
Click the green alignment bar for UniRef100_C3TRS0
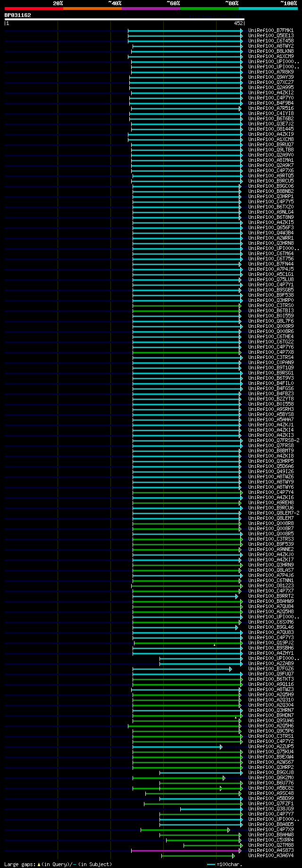click(187, 306)
